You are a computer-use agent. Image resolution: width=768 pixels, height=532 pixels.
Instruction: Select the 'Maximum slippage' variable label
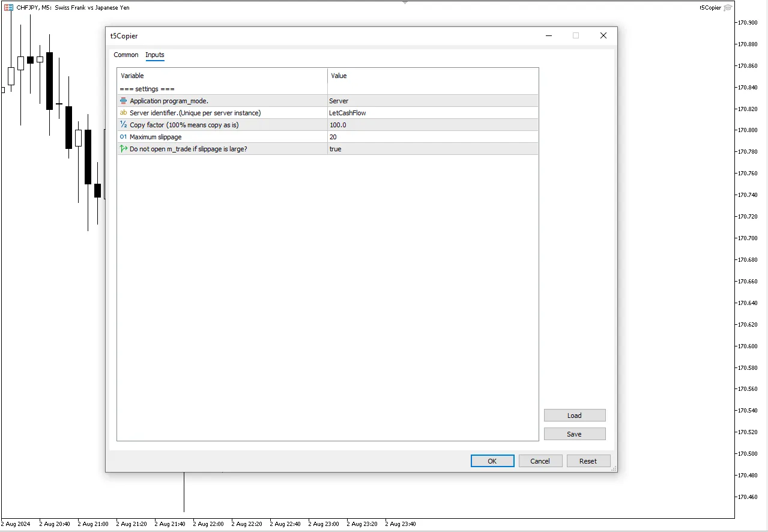pyautogui.click(x=156, y=137)
